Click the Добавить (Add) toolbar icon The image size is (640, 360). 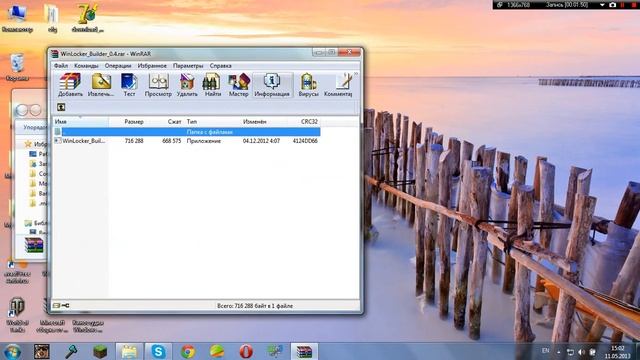(70, 85)
